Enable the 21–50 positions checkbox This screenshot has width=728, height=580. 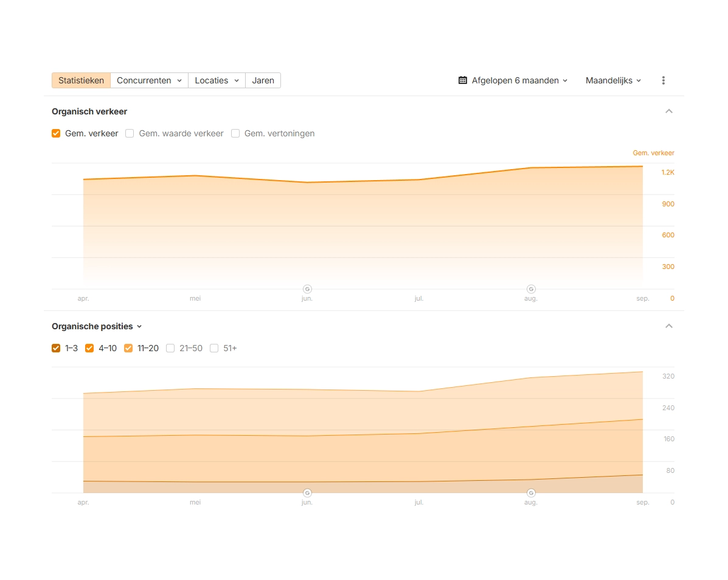click(170, 348)
